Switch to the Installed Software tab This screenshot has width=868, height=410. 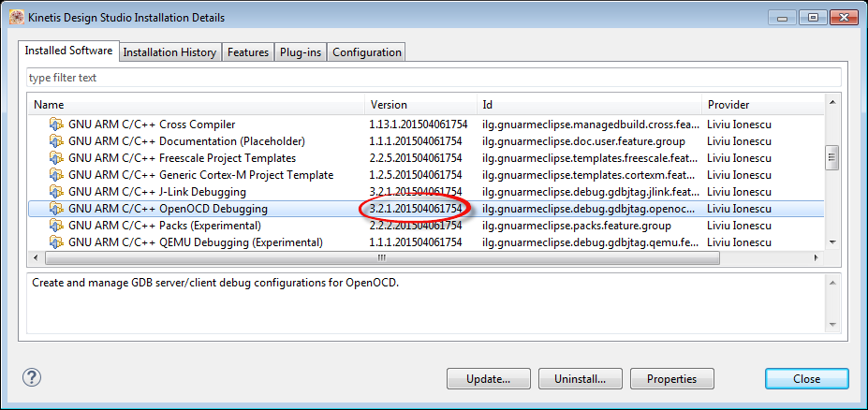tap(68, 51)
